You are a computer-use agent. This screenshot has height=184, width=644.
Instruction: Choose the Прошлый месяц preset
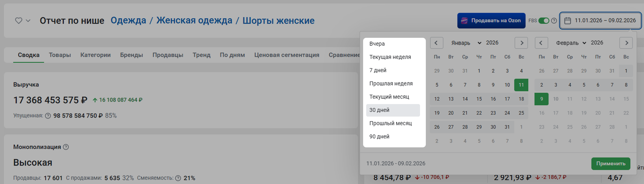[x=390, y=123]
